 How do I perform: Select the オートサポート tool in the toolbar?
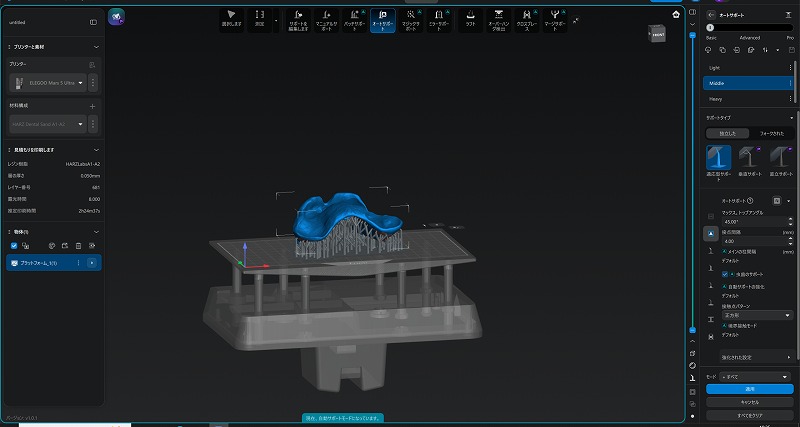coord(382,20)
